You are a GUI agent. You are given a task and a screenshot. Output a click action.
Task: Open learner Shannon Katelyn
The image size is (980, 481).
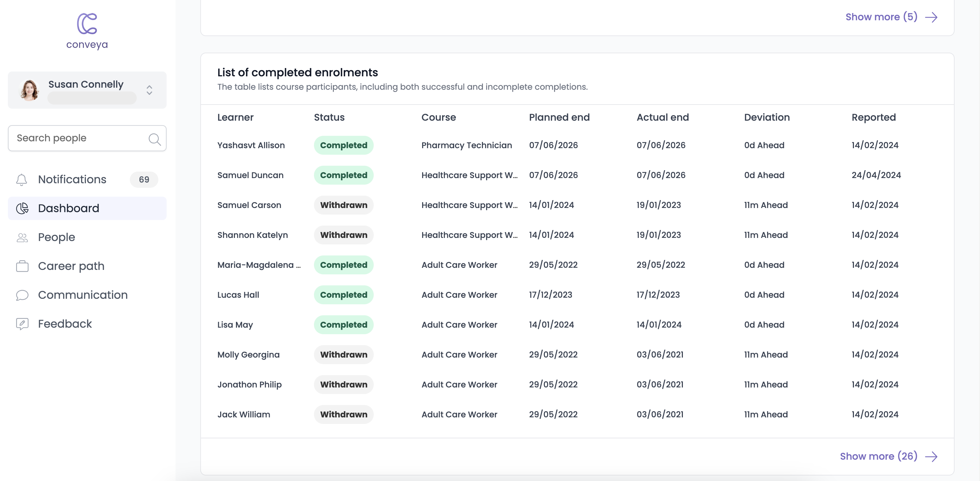[x=252, y=235]
